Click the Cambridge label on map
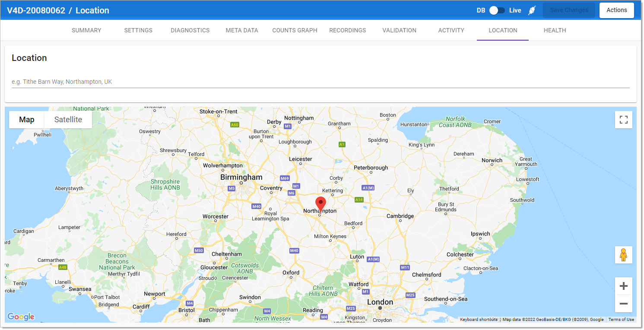 (400, 216)
